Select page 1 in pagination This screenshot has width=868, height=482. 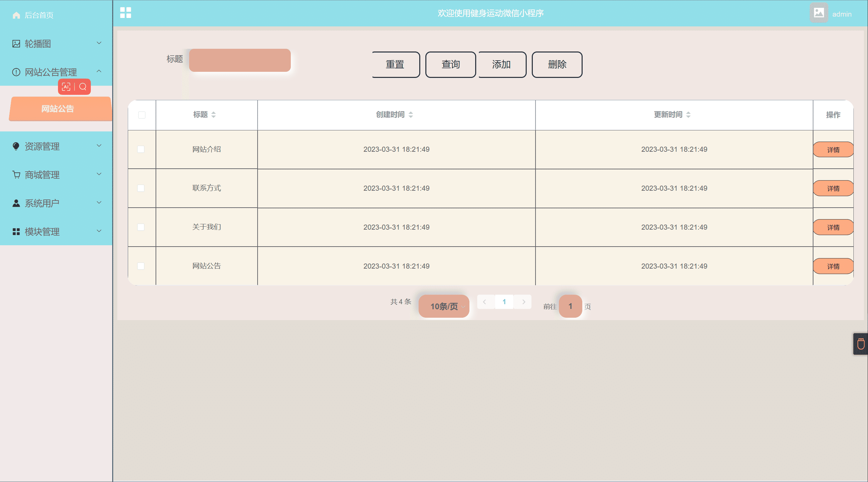[x=504, y=302]
